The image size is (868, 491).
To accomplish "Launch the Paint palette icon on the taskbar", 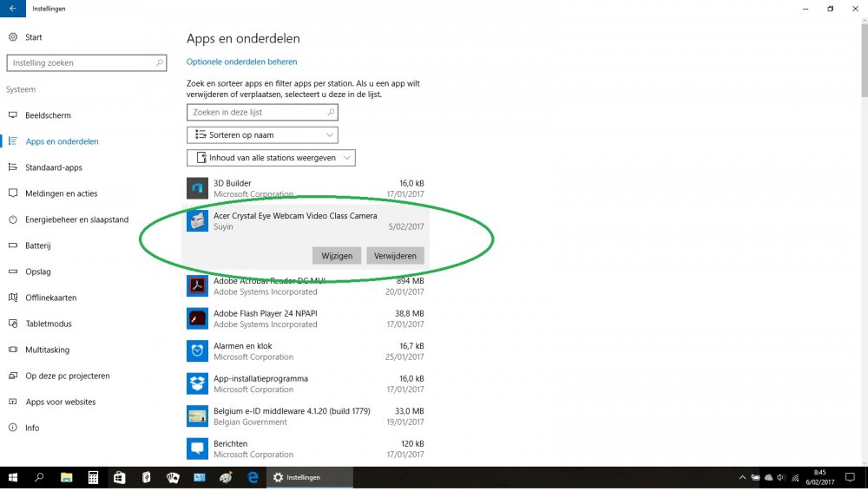I will (226, 477).
